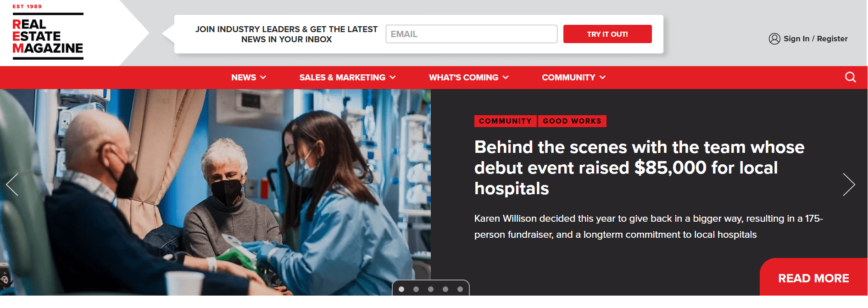Image resolution: width=868 pixels, height=308 pixels.
Task: Expand the What's Coming dropdown
Action: pos(468,78)
